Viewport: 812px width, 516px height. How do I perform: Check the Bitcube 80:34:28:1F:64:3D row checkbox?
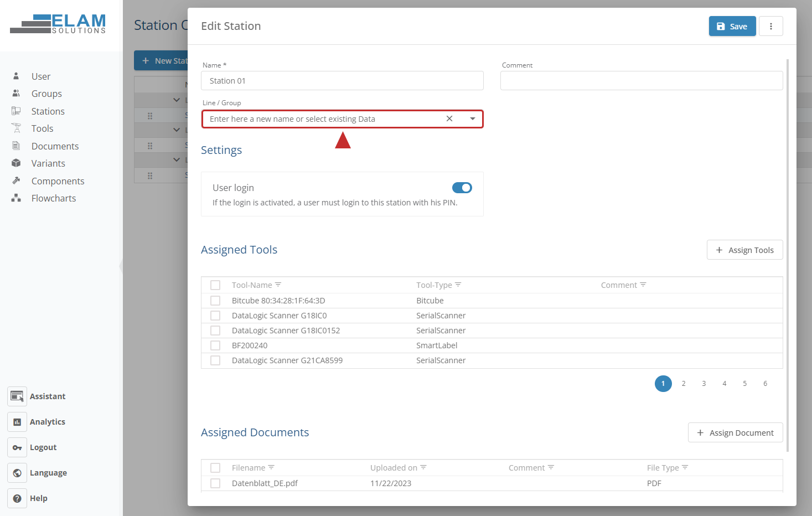pyautogui.click(x=215, y=300)
